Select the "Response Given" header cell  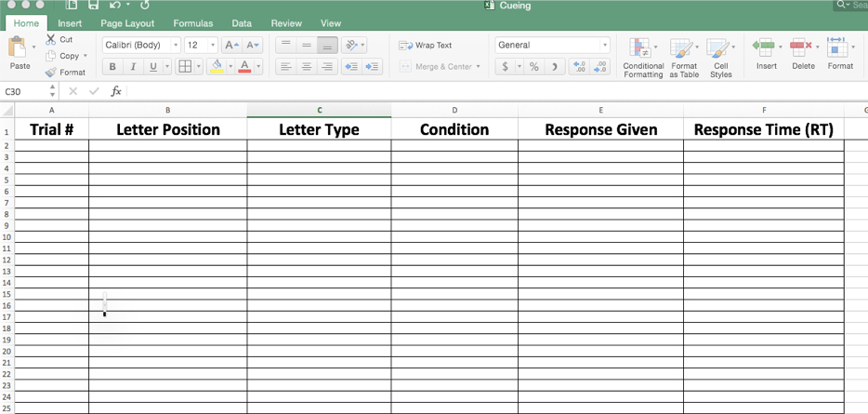(601, 129)
